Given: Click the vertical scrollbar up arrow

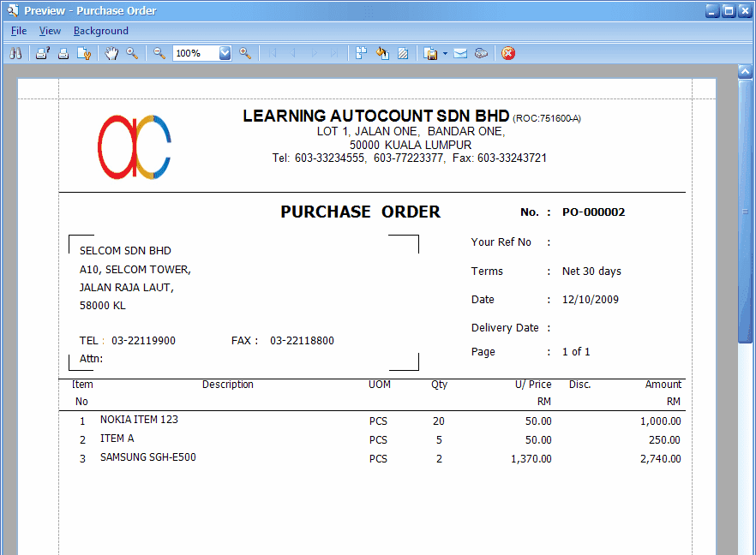Looking at the screenshot, I should click(746, 72).
